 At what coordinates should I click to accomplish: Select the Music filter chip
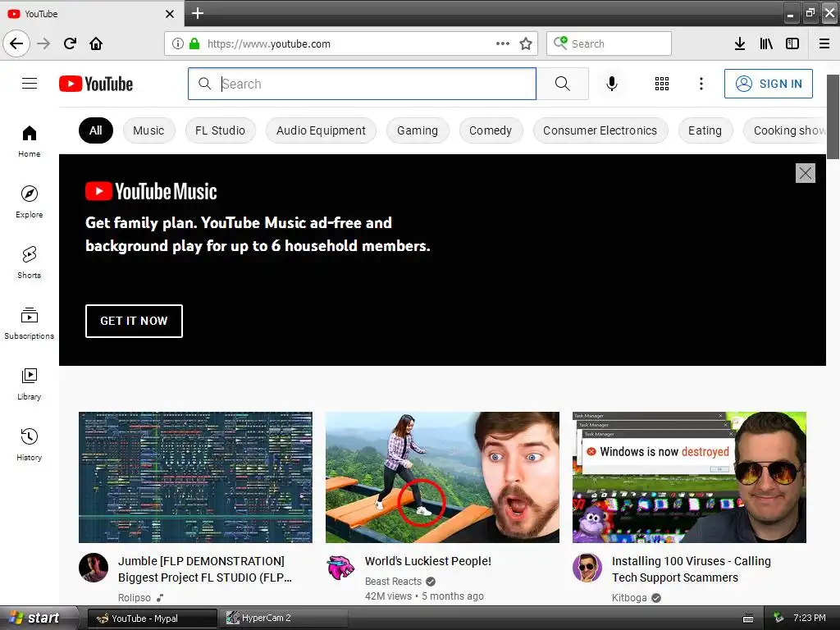(149, 130)
